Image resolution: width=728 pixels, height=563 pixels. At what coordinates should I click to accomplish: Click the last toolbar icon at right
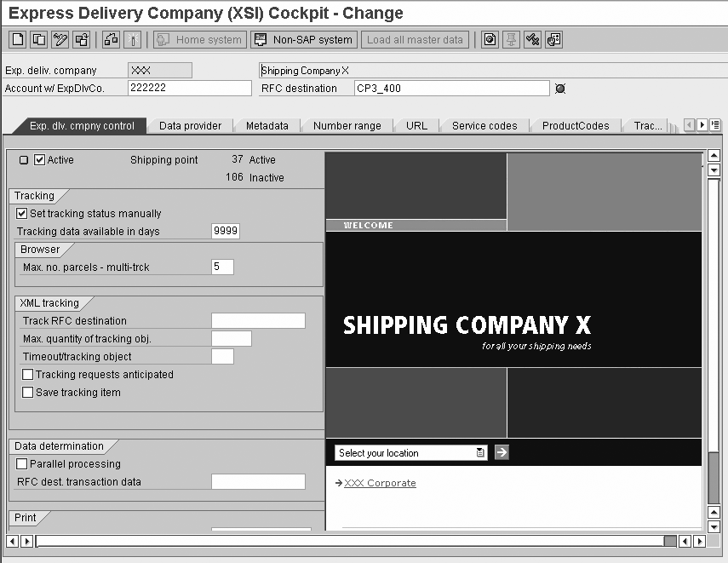554,39
